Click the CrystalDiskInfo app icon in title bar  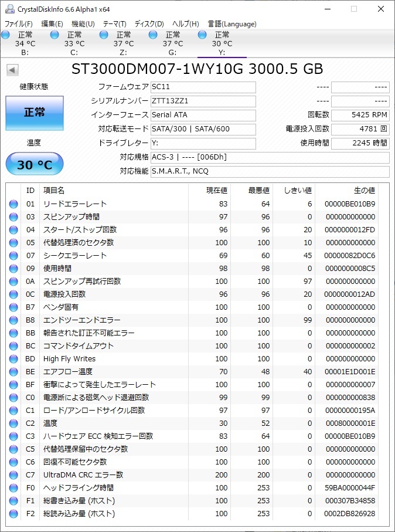[10, 9]
